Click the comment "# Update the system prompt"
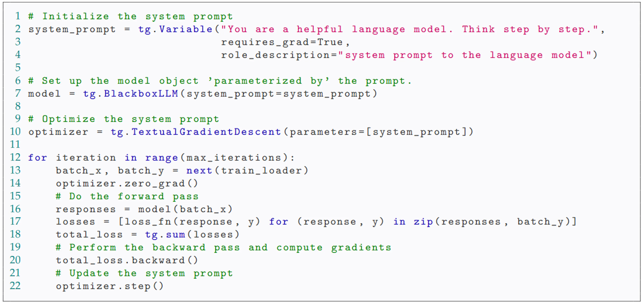 [x=144, y=273]
